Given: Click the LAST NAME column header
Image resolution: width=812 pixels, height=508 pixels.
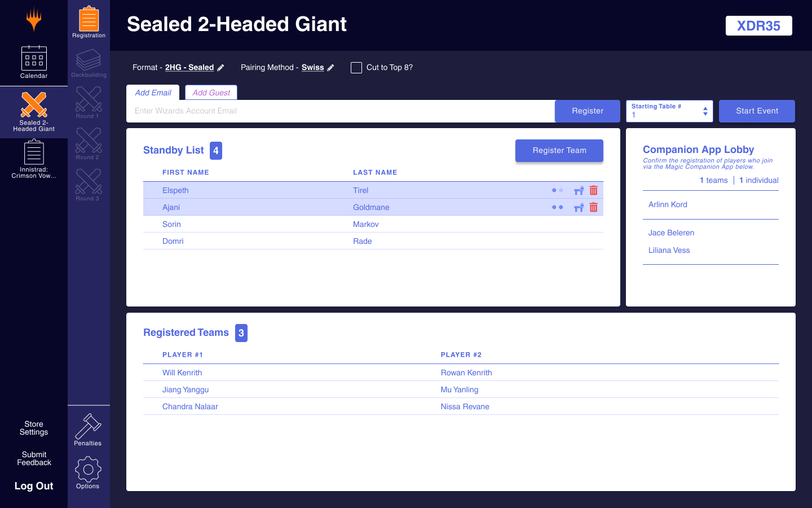Looking at the screenshot, I should point(375,173).
